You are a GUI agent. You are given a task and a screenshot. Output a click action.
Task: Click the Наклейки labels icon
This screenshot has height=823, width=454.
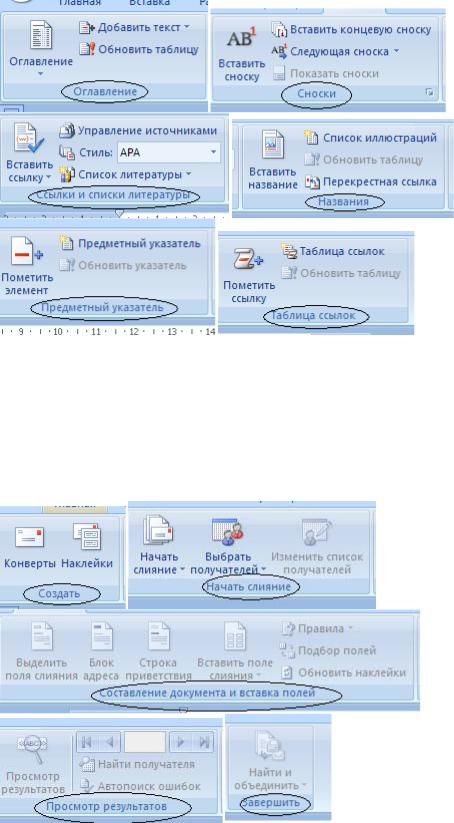[87, 536]
